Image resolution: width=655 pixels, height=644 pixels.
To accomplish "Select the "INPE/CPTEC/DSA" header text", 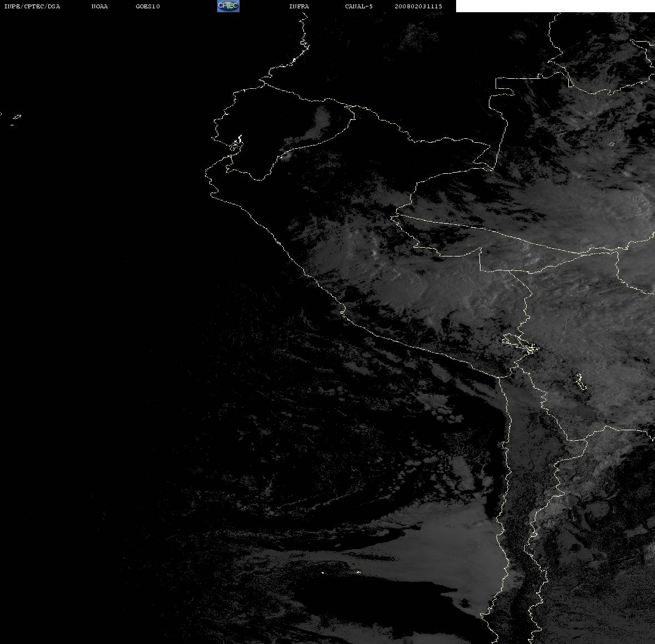I will [x=32, y=6].
